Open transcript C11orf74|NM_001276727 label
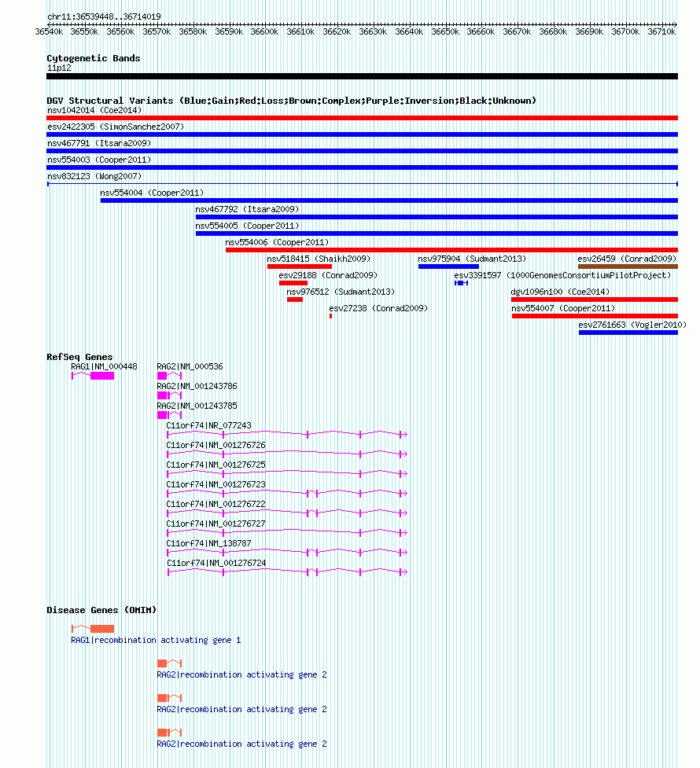 pos(216,524)
